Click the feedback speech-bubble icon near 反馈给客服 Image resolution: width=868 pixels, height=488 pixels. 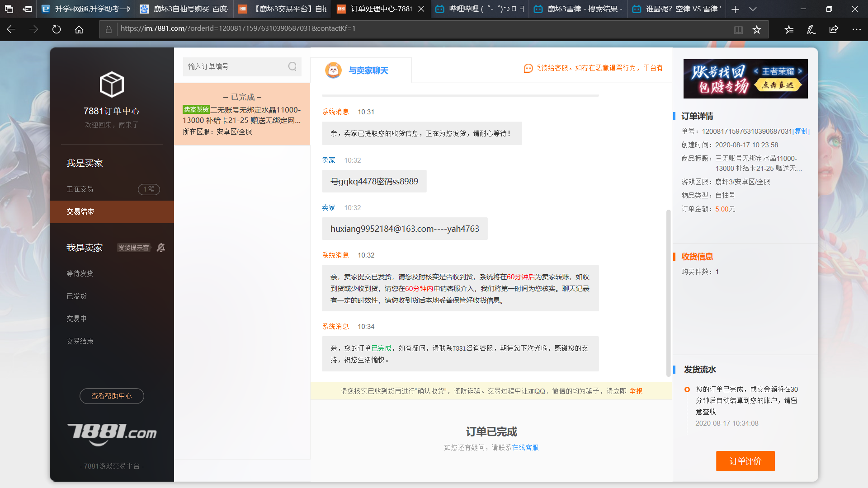pos(528,68)
